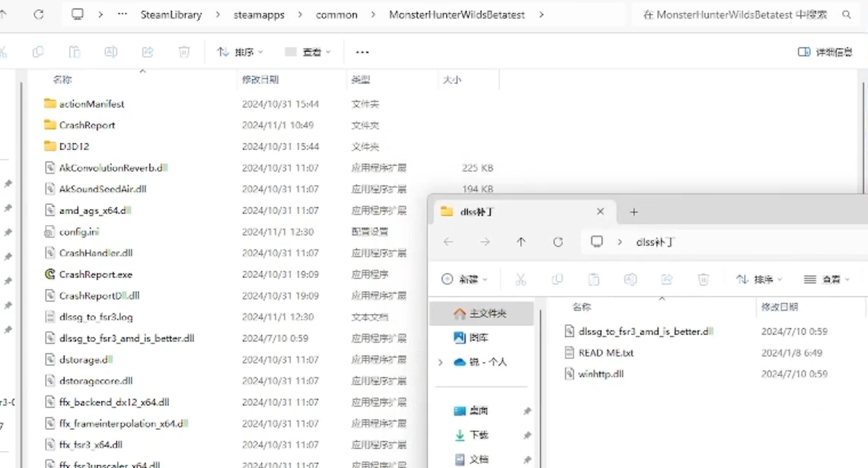Screen dimensions: 868x468
Task: Sort by Name column in back window
Action: [62, 80]
